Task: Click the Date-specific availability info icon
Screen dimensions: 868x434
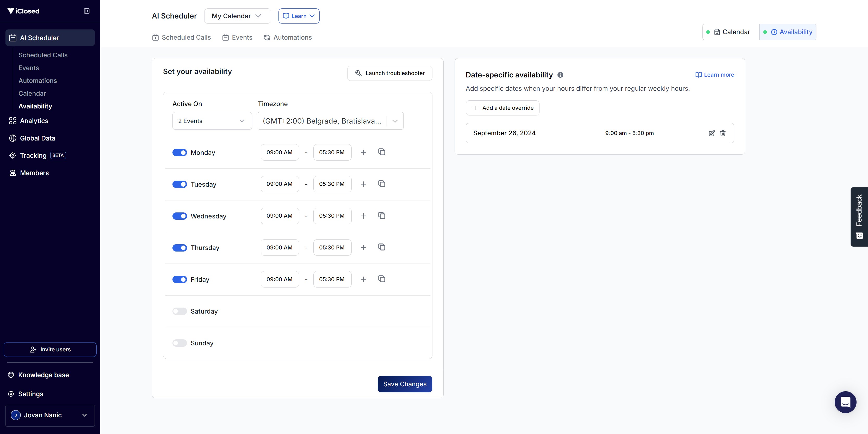Action: coord(560,75)
